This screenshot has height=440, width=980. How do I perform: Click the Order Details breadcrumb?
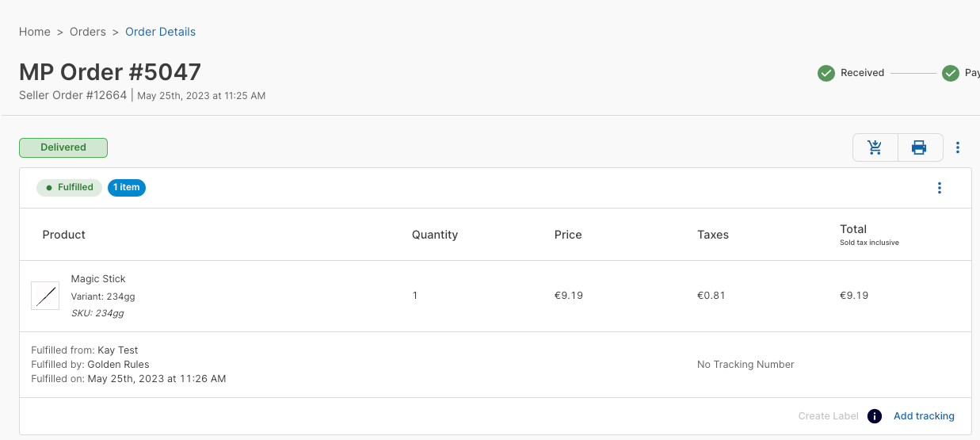pyautogui.click(x=160, y=32)
